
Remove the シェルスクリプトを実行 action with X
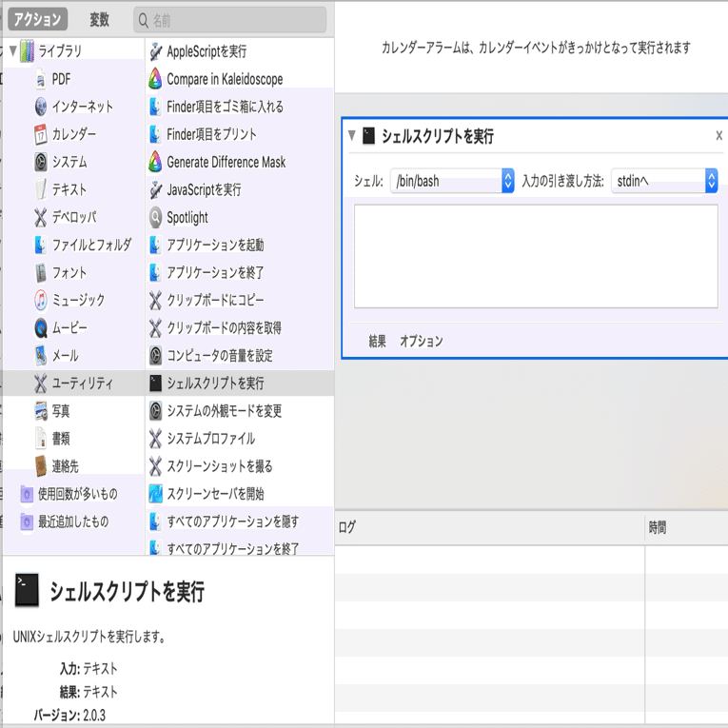718,135
